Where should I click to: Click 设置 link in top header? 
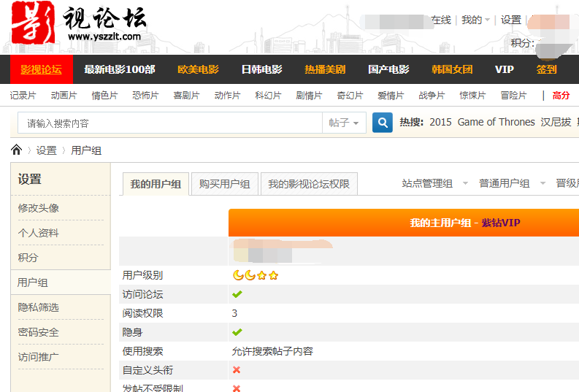click(511, 20)
